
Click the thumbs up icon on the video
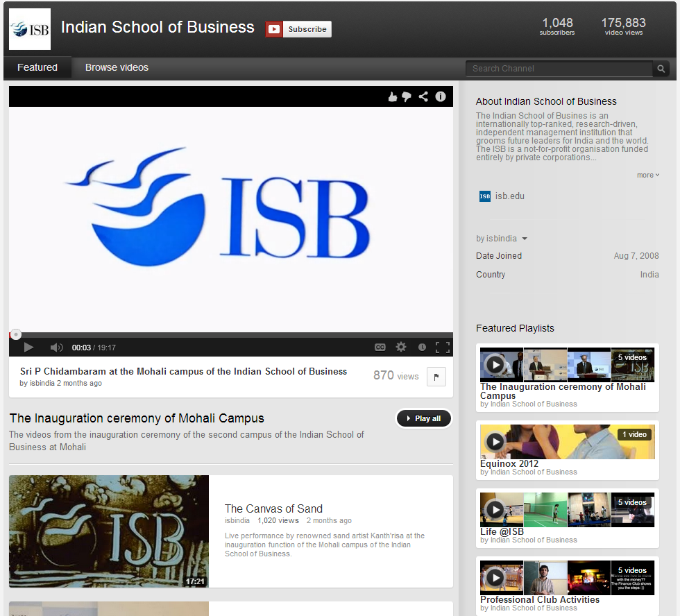(393, 96)
